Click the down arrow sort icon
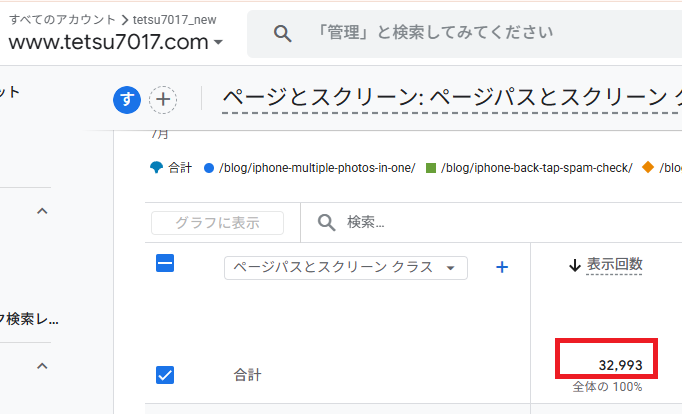Screen dimensions: 682x414 [575, 265]
